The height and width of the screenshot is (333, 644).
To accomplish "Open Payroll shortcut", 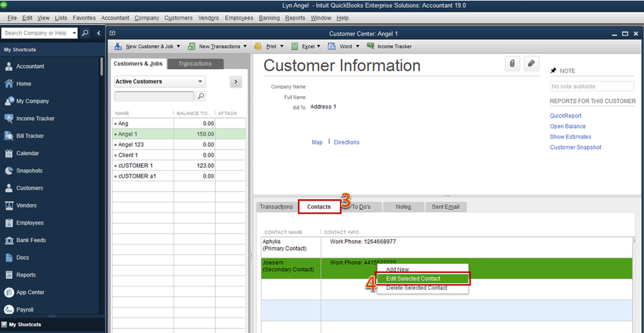I will click(x=25, y=310).
